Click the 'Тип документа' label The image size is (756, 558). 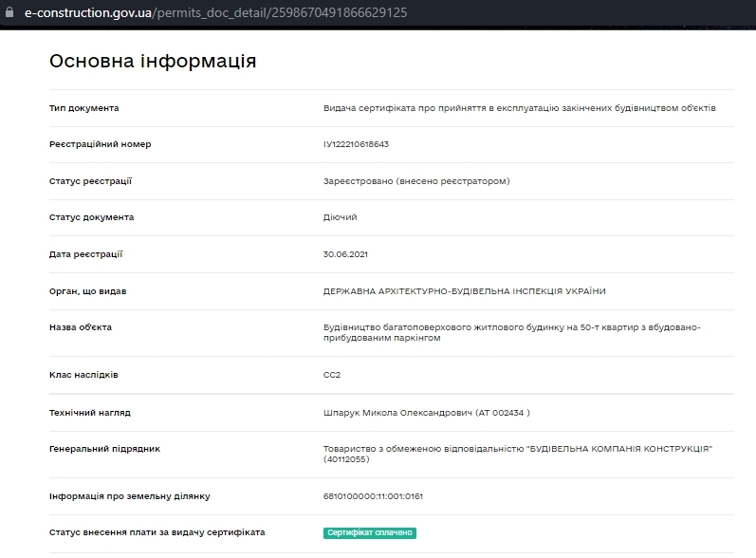click(83, 108)
